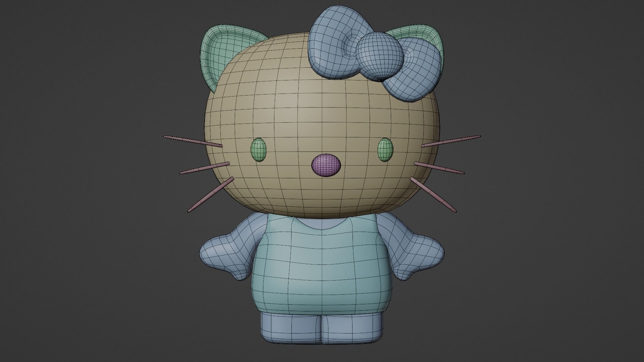This screenshot has width=644, height=362.
Task: Select the bottom whisker on the left
Action: tap(211, 195)
